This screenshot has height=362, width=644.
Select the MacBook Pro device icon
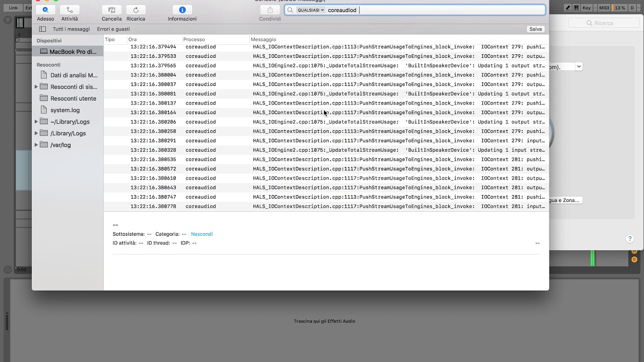pos(44,52)
